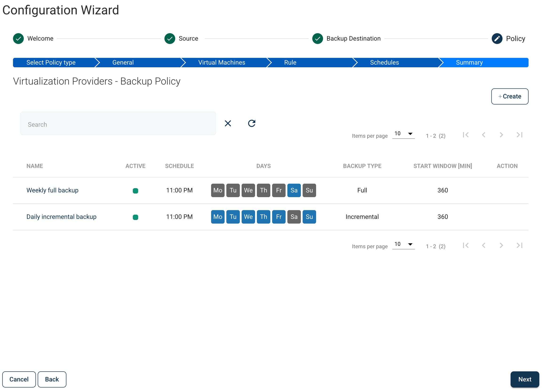Click the Next button
This screenshot has width=542, height=392.
[525, 379]
